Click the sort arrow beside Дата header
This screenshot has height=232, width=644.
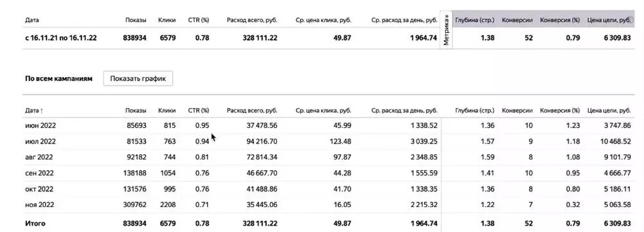[x=42, y=111]
